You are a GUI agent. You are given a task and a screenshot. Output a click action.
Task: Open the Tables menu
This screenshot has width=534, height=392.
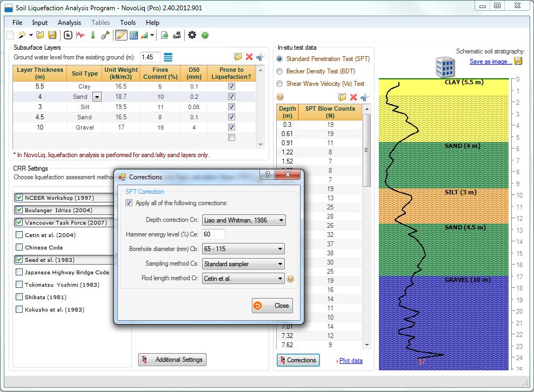pyautogui.click(x=101, y=23)
